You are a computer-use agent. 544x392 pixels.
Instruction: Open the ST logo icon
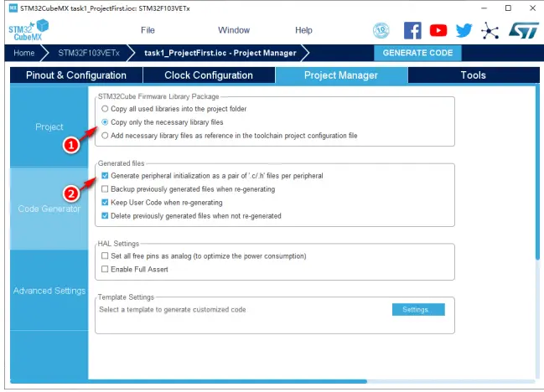pyautogui.click(x=524, y=30)
